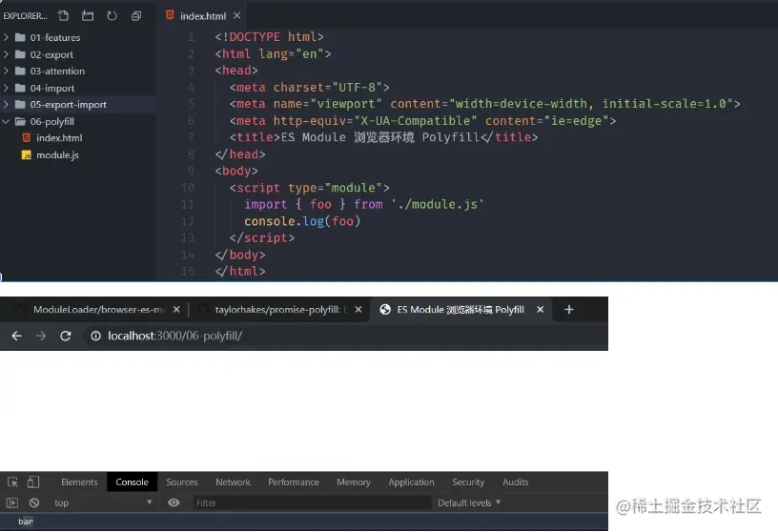Image resolution: width=778 pixels, height=532 pixels.
Task: Select the index.html editor tab
Action: coord(202,16)
